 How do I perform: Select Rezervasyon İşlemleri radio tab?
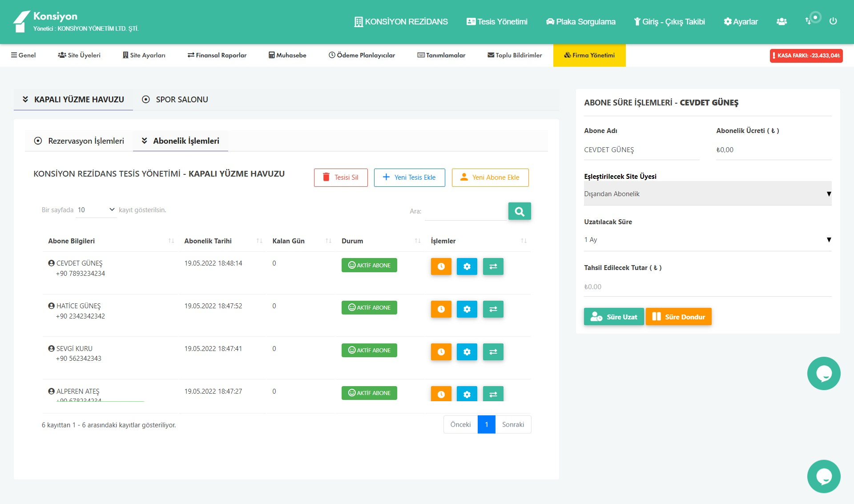click(79, 141)
